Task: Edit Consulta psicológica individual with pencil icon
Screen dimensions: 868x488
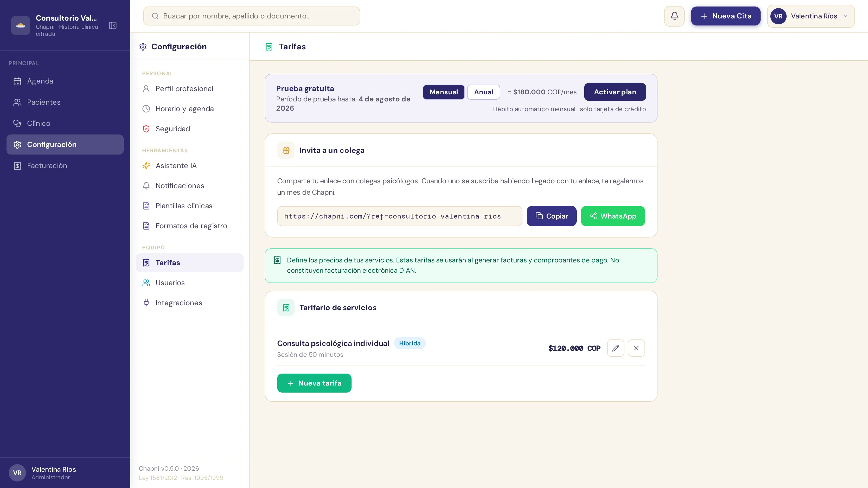Action: coord(616,348)
